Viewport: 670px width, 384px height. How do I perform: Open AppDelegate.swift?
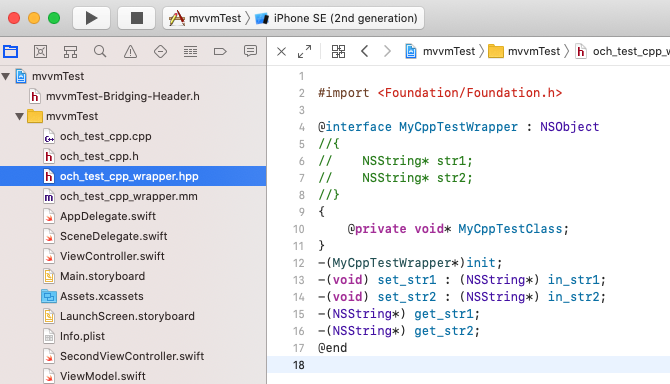(133, 216)
